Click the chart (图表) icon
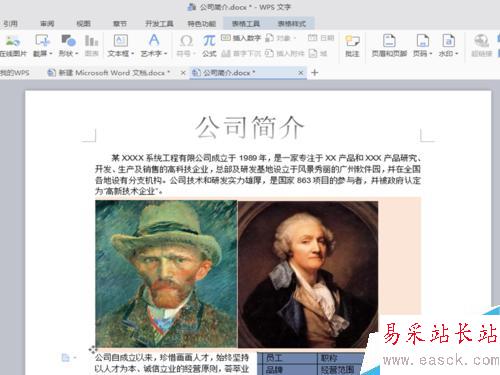The height and width of the screenshot is (375, 500). tap(91, 41)
